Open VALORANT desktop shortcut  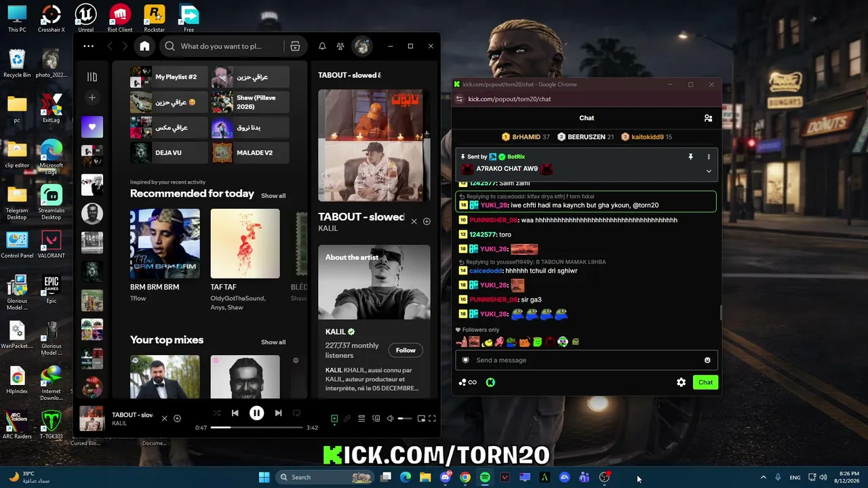(52, 245)
